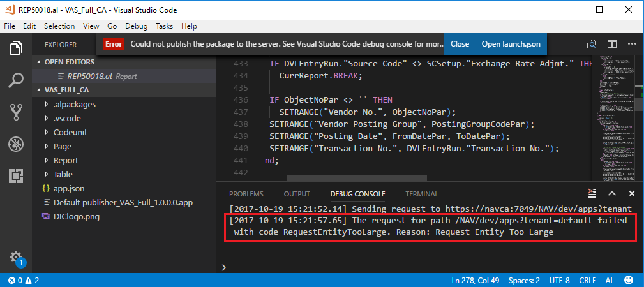Click line number 440 in the gutter
The width and height of the screenshot is (644, 287).
(240, 148)
